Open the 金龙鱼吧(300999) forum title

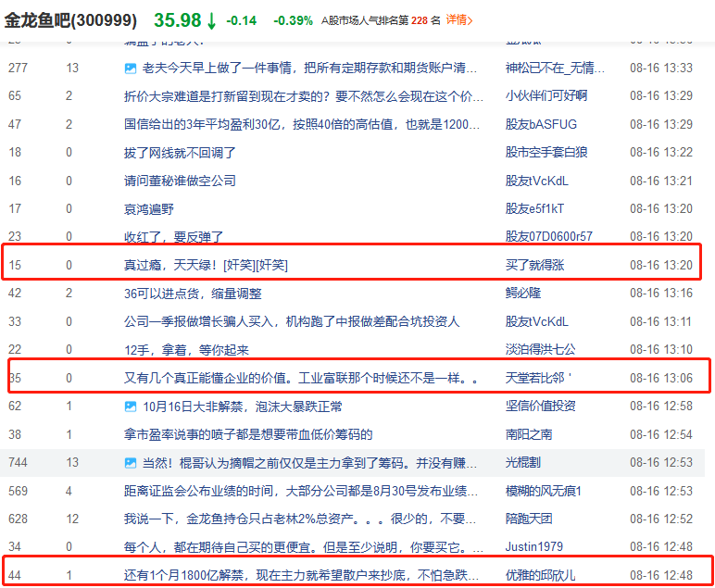tap(70, 20)
